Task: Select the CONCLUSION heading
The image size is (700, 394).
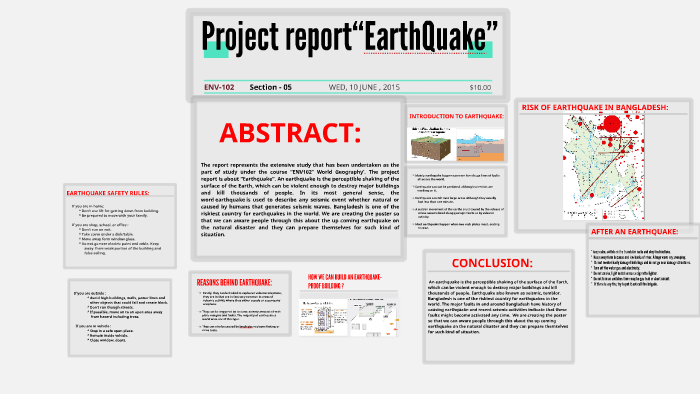Action: pos(492,263)
